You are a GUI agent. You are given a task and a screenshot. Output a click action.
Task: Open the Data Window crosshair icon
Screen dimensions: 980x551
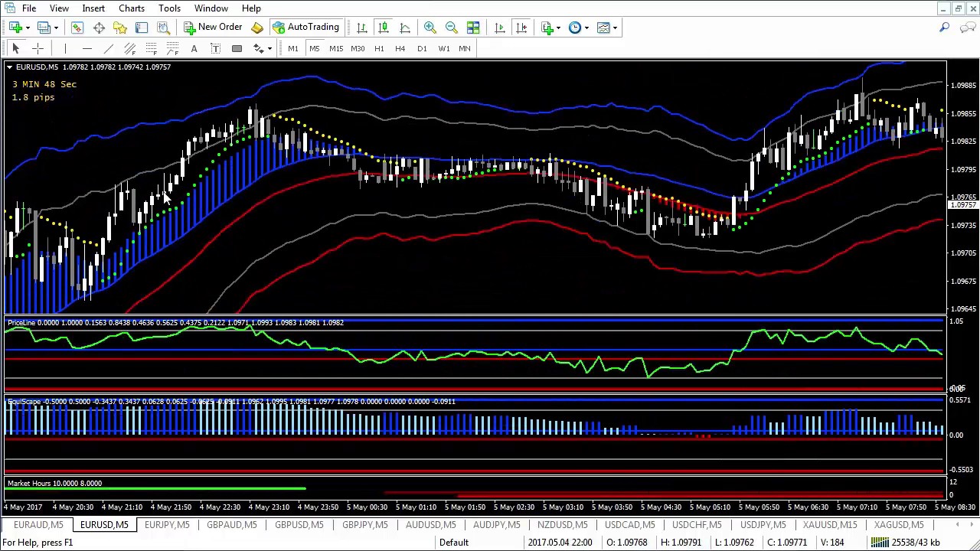pyautogui.click(x=99, y=28)
